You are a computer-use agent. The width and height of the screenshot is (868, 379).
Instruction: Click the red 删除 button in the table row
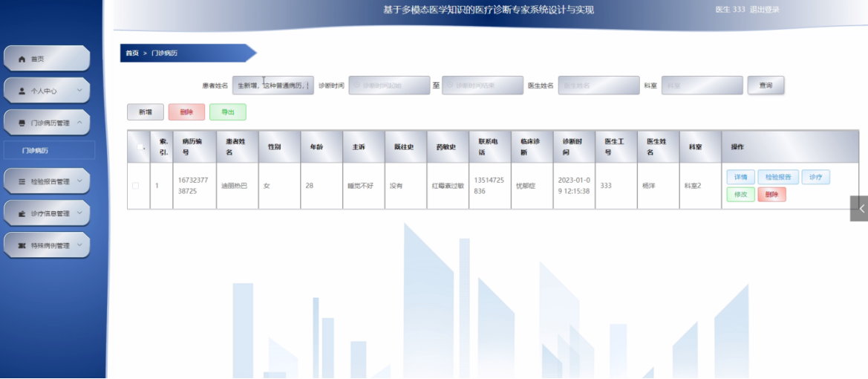click(x=771, y=195)
